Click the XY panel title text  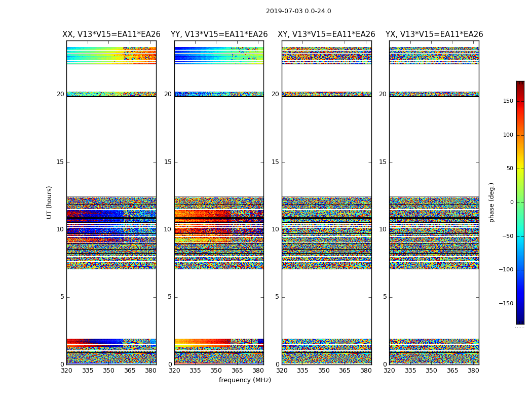tap(326, 34)
